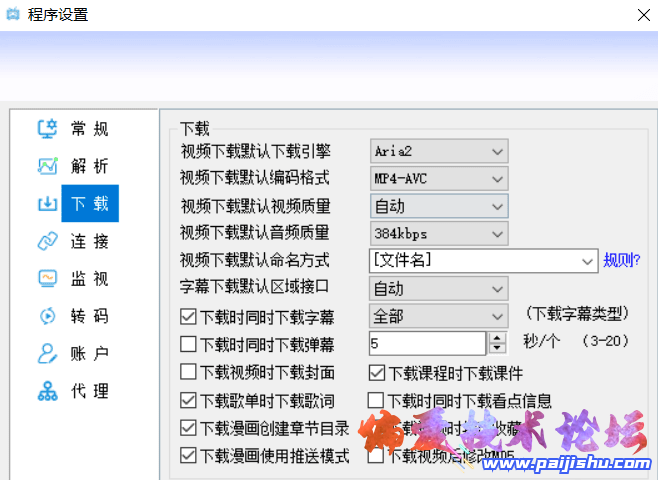Screen dimensions: 658x480
Task: Expand the MP4-AVC encoding format dropdown
Action: pos(439,179)
